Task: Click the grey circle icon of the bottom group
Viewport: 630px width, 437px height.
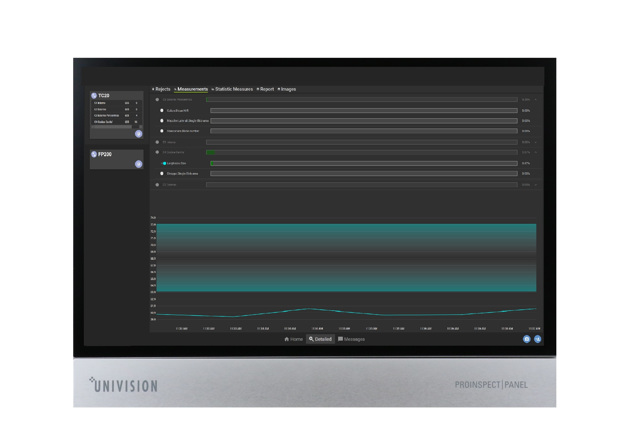Action: (157, 185)
